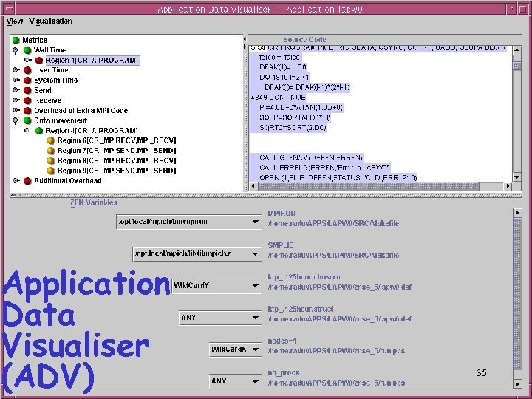The width and height of the screenshot is (532, 399).
Task: Click the 'force = .false.' source line
Action: (280, 58)
